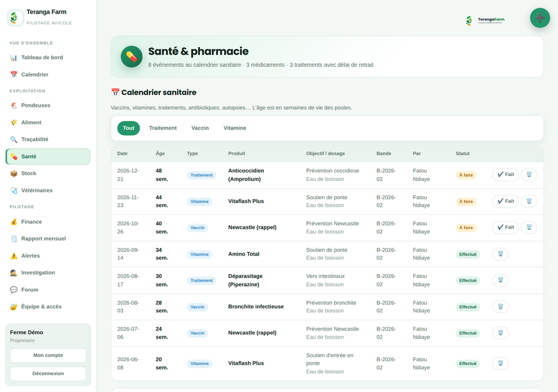Click Prévention coccidiose objective text
The width and height of the screenshot is (558, 392).
(332, 171)
